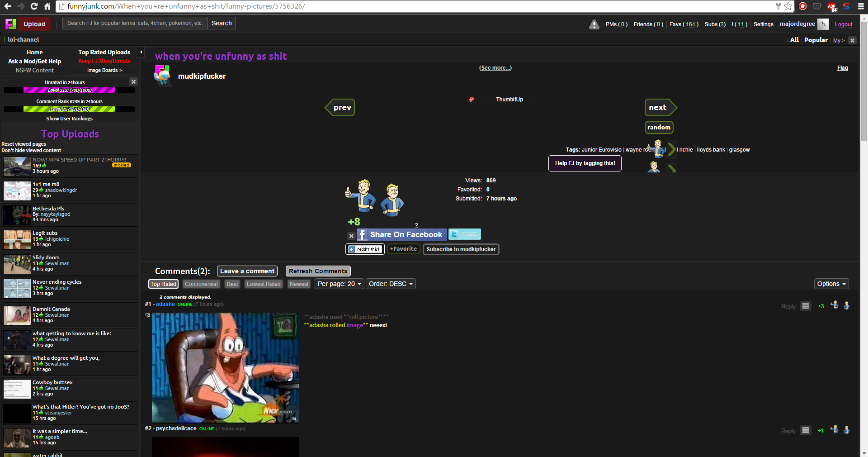Reload the page with the browser refresh icon
Viewport: 868px width, 457px height.
coord(34,6)
